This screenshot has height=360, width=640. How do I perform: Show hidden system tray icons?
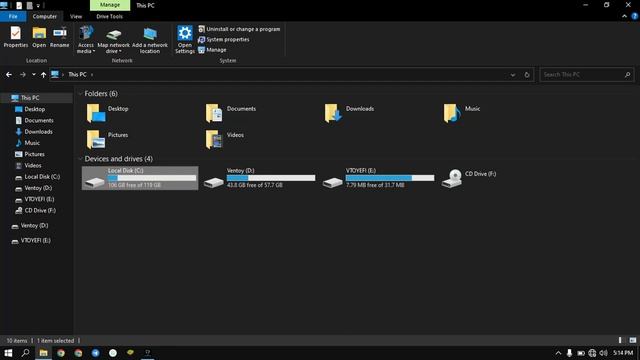[x=558, y=353]
